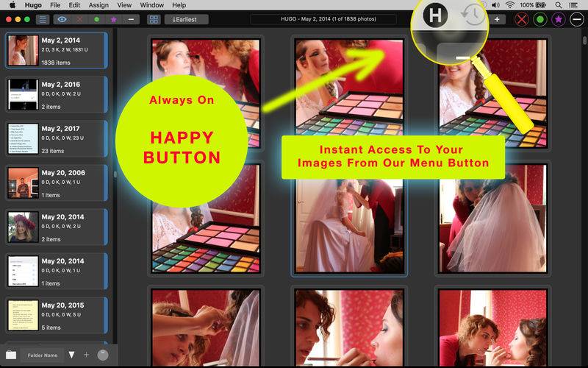Click the plus icon beside Folder Name
This screenshot has height=368, width=588.
[86, 355]
